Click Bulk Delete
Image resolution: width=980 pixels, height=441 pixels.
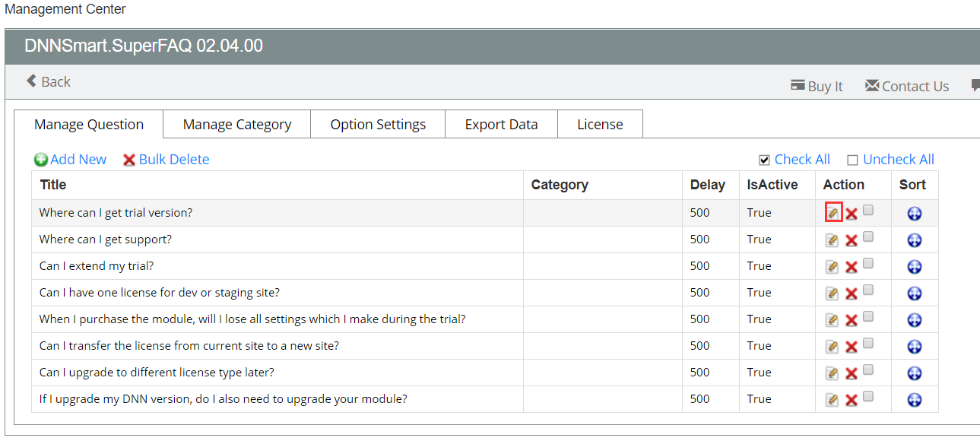point(167,160)
